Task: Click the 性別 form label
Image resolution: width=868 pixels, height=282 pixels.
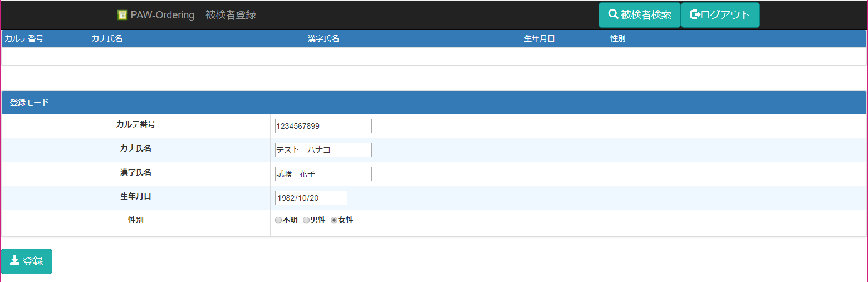Action: (136, 220)
